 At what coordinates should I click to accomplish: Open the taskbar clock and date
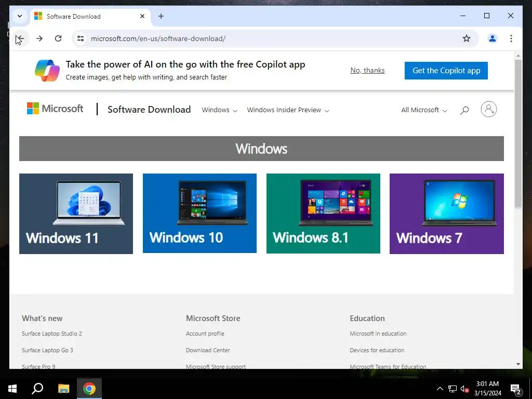coord(487,389)
